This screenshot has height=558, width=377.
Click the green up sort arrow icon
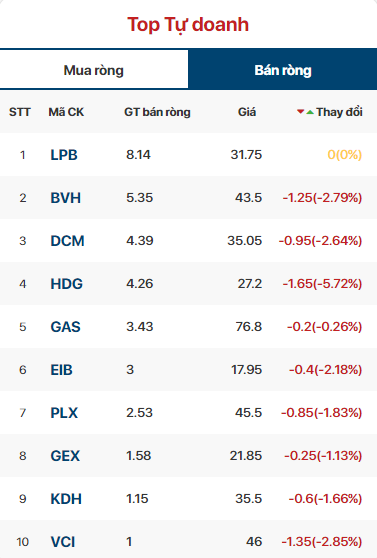(310, 112)
